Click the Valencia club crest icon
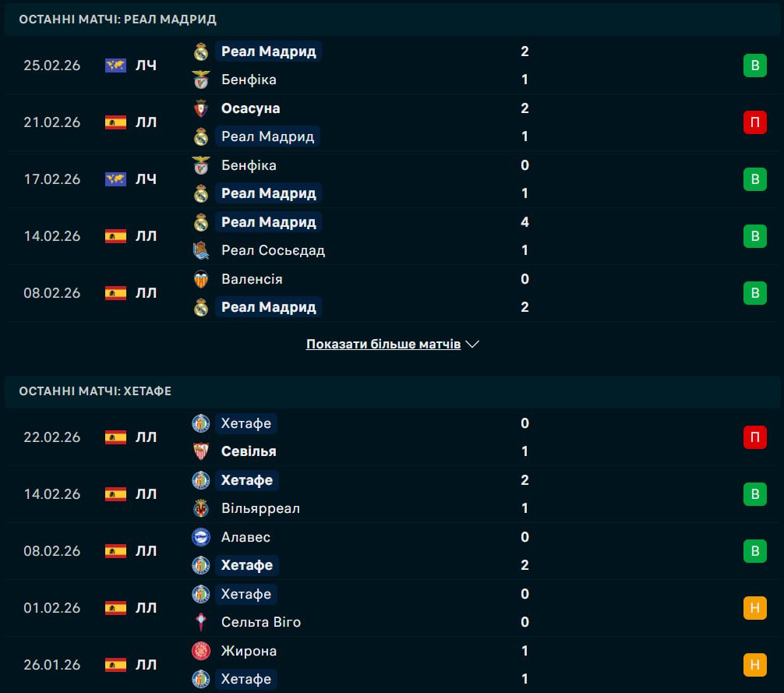 pos(201,279)
